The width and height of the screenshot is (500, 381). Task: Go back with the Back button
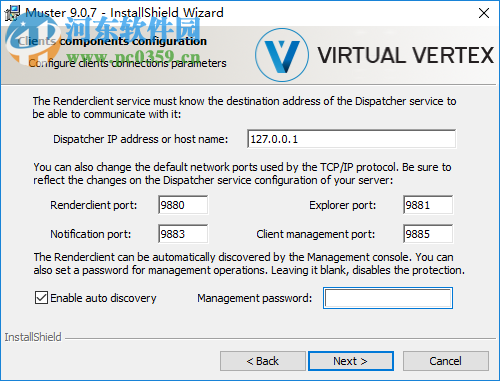tap(263, 361)
